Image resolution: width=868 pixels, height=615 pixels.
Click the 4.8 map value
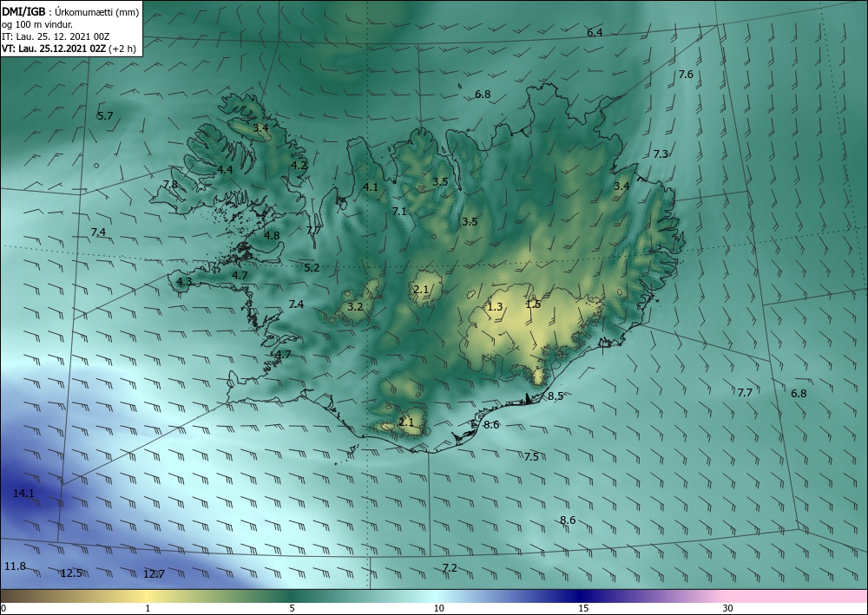tap(272, 236)
